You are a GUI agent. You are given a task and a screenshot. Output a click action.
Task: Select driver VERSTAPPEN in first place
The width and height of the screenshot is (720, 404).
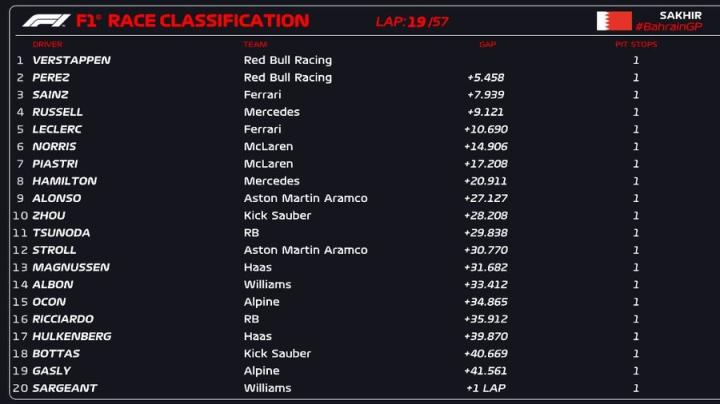[x=71, y=60]
